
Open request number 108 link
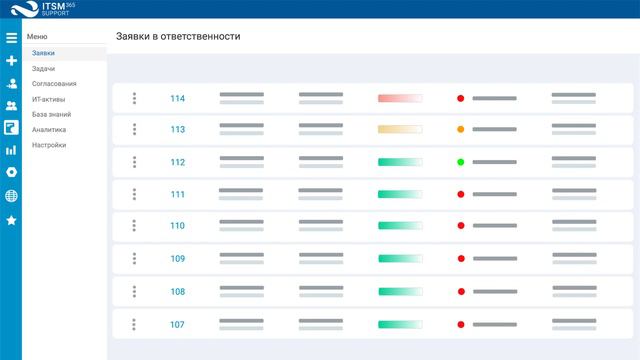point(178,291)
